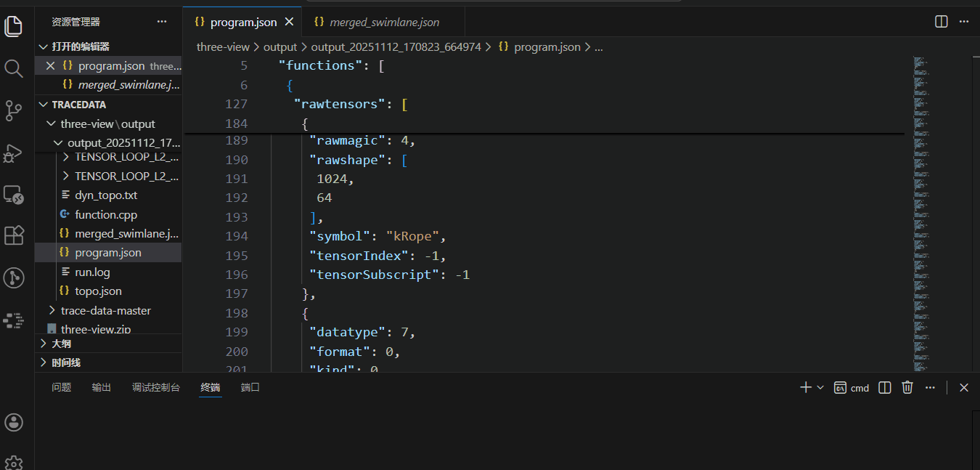980x470 pixels.
Task: Click the Accounts icon in activity bar
Action: pyautogui.click(x=14, y=422)
